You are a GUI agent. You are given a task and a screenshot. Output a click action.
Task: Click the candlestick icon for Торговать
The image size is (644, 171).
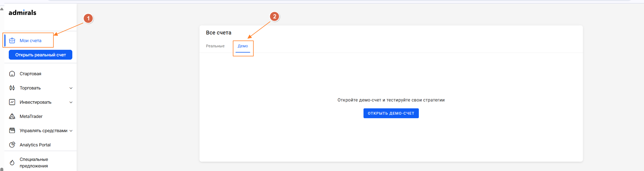[12, 88]
